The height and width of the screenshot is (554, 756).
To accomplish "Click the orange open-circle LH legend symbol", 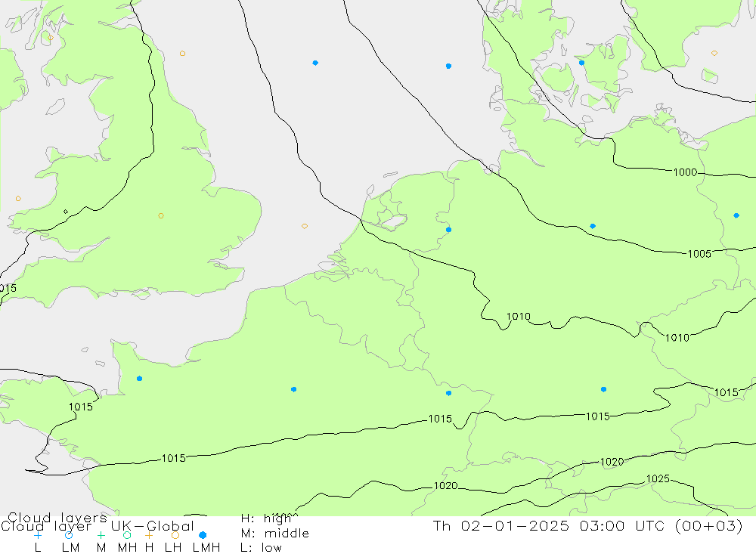I will click(x=175, y=535).
